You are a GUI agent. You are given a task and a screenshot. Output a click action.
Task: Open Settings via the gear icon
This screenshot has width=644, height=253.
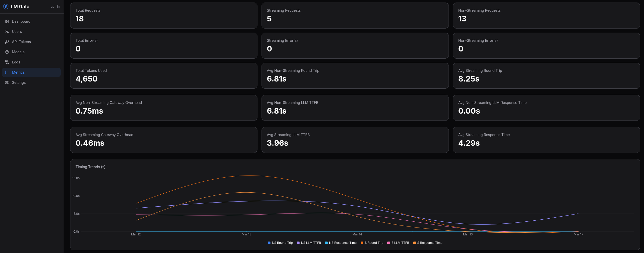point(7,83)
